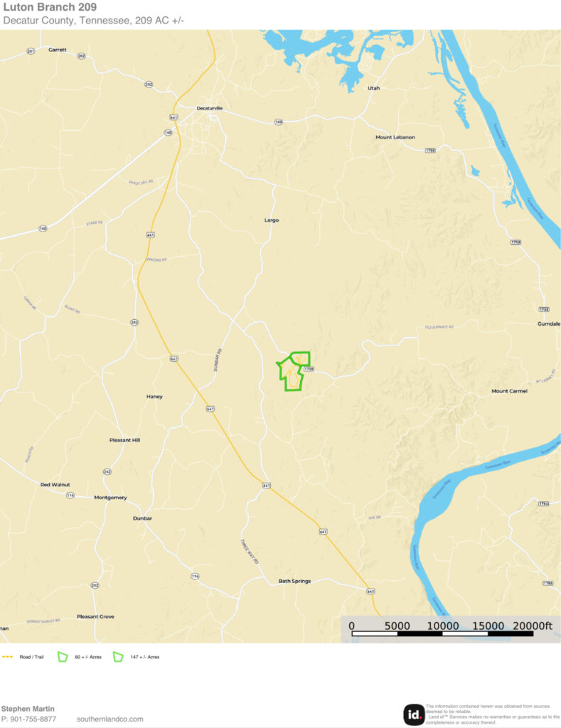Select the Mount Carmel place label
The width and height of the screenshot is (561, 728).
pos(510,391)
